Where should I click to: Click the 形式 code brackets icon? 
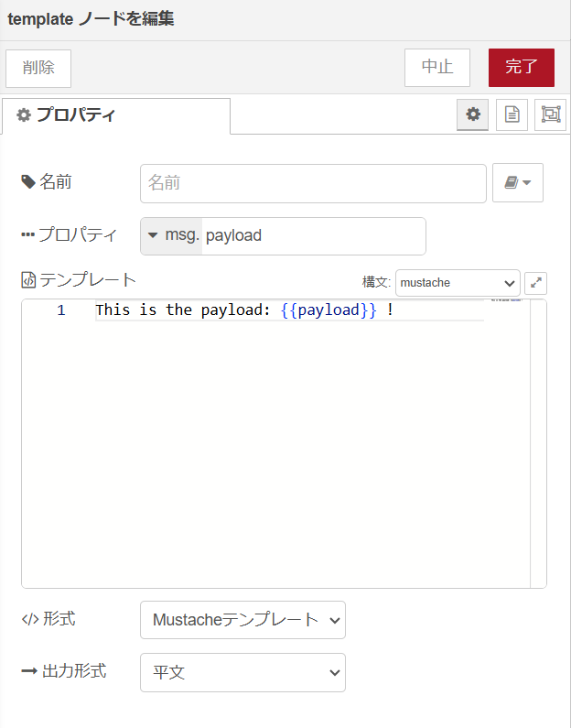pos(30,619)
